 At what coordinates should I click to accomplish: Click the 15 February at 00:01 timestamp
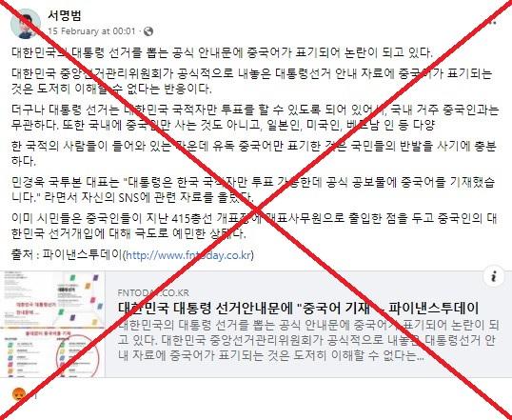pyautogui.click(x=91, y=31)
